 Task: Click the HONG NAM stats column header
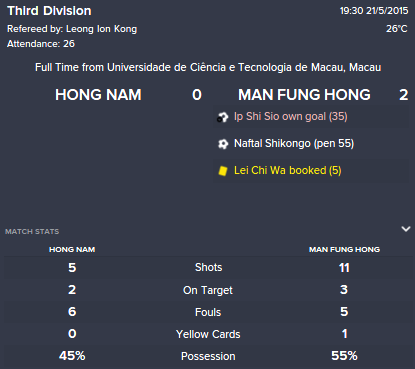pyautogui.click(x=72, y=250)
